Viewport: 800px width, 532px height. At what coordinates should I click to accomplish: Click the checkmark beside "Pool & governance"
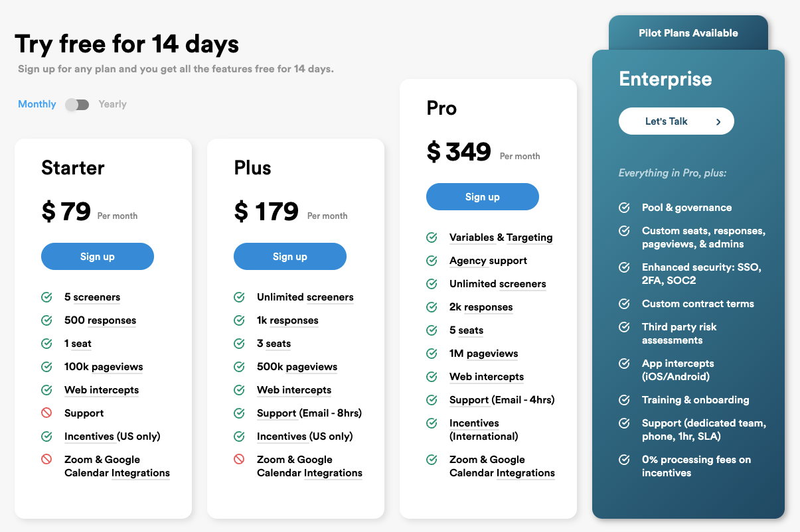tap(624, 208)
